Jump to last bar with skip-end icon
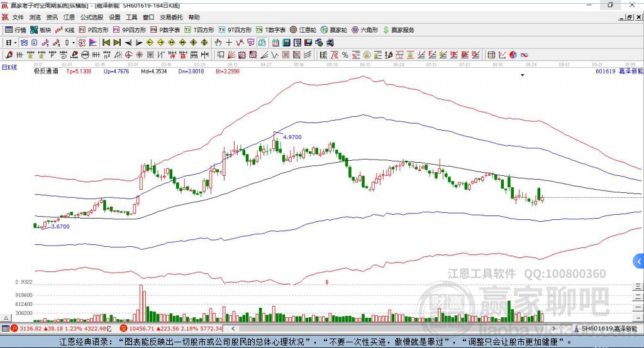The width and height of the screenshot is (644, 348). [117, 43]
